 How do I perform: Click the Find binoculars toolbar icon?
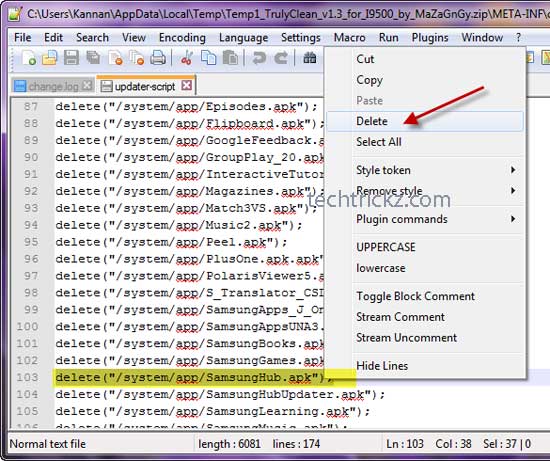[x=310, y=58]
